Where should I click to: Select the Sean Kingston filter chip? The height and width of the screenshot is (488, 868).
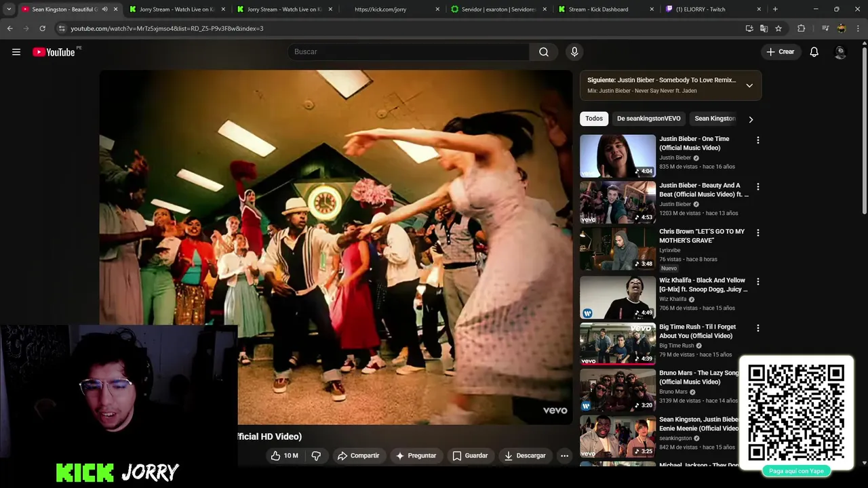pyautogui.click(x=715, y=119)
